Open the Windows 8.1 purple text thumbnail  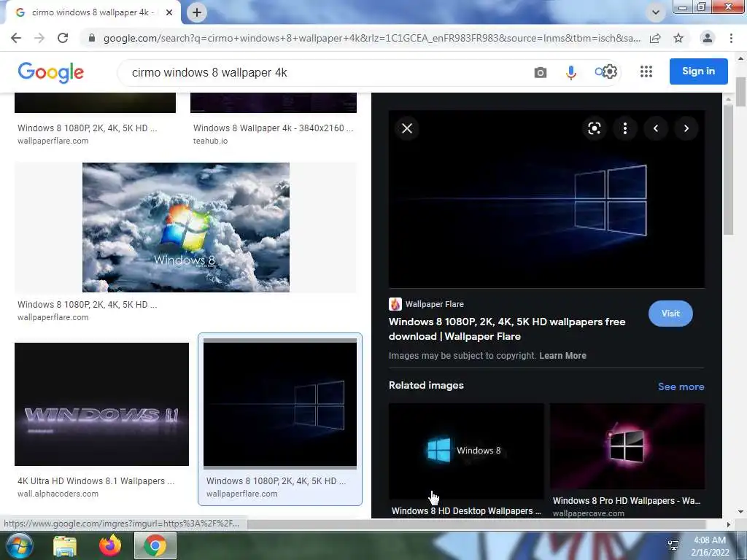click(101, 404)
